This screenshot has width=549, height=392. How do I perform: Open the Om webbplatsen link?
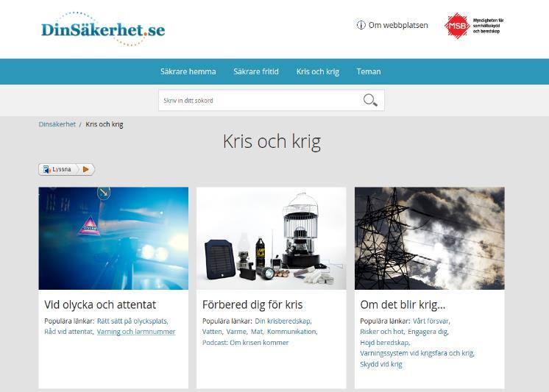[398, 25]
